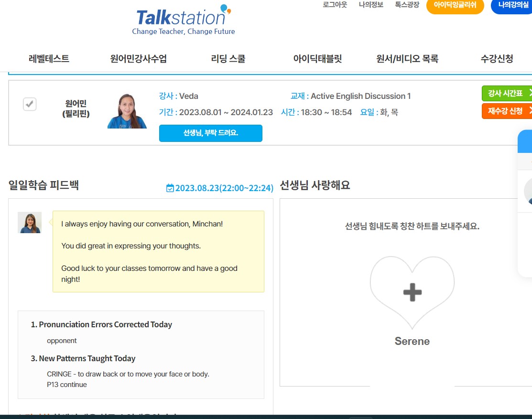Click the heart plus icon to send praise

(412, 292)
